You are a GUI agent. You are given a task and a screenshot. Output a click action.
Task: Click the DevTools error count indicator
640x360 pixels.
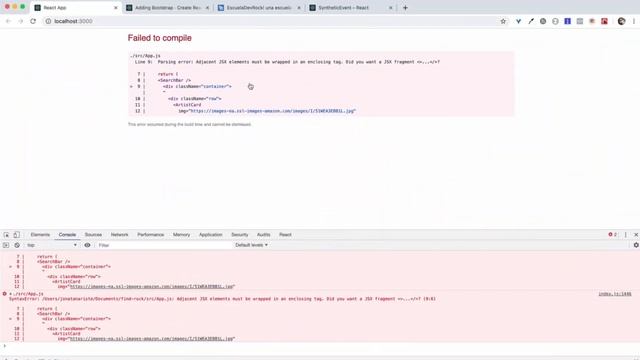click(613, 235)
